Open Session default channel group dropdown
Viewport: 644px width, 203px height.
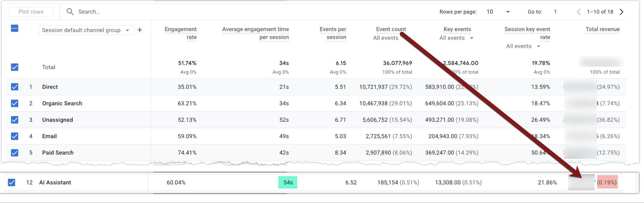pyautogui.click(x=86, y=30)
